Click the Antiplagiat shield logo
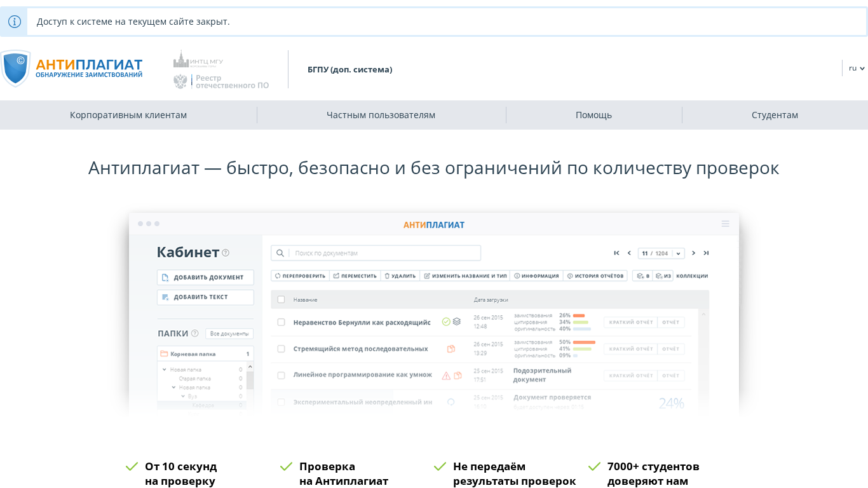 pos(15,69)
